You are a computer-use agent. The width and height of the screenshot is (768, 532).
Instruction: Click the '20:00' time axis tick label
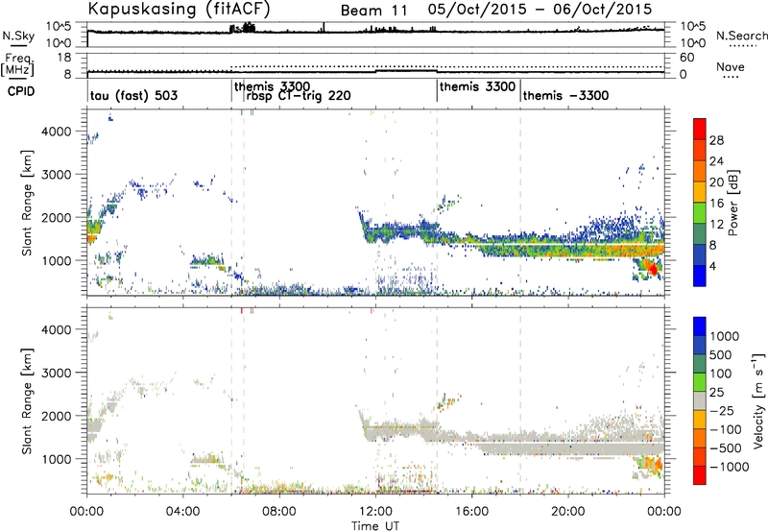[567, 512]
